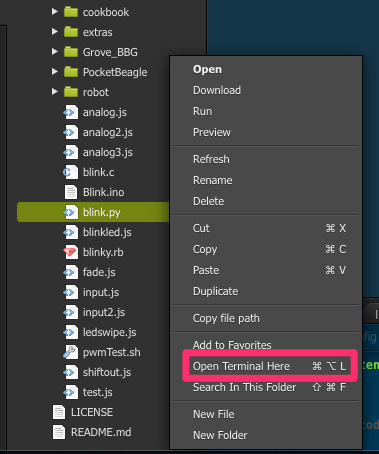
Task: Select the README.md file name
Action: pyautogui.click(x=101, y=432)
